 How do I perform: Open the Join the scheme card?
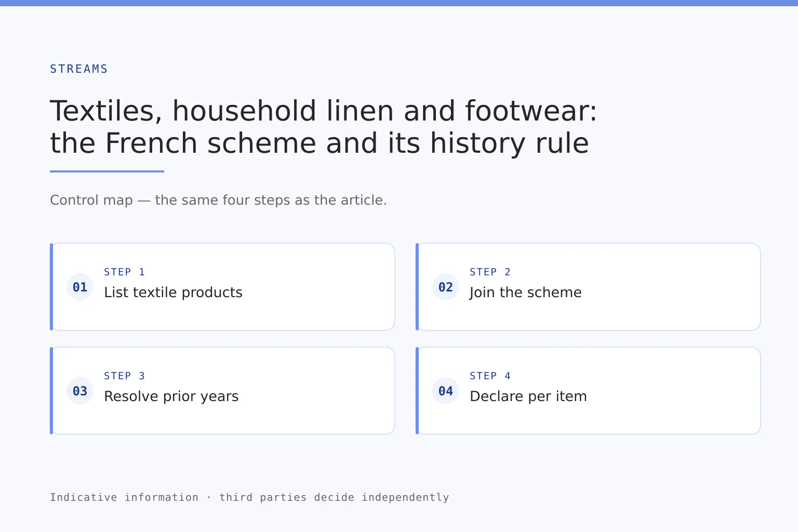pyautogui.click(x=588, y=287)
